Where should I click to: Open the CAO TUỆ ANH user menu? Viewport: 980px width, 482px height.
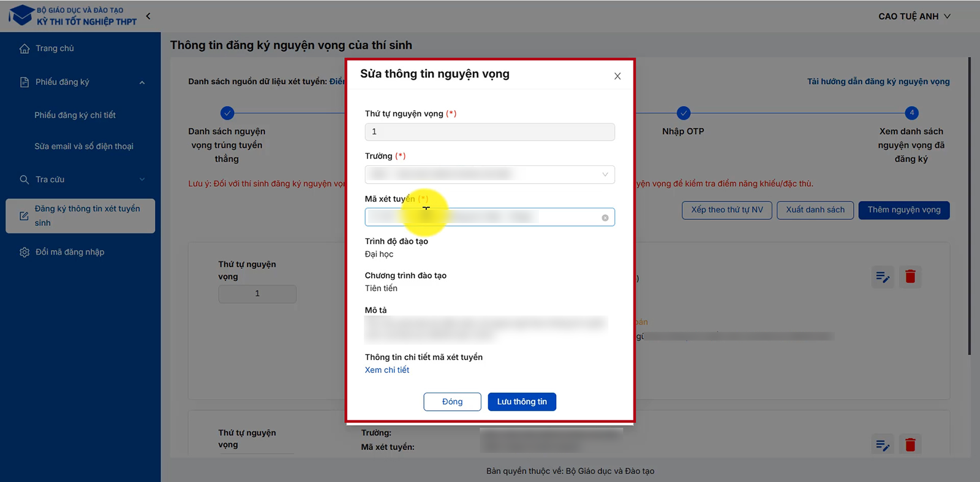coord(914,17)
